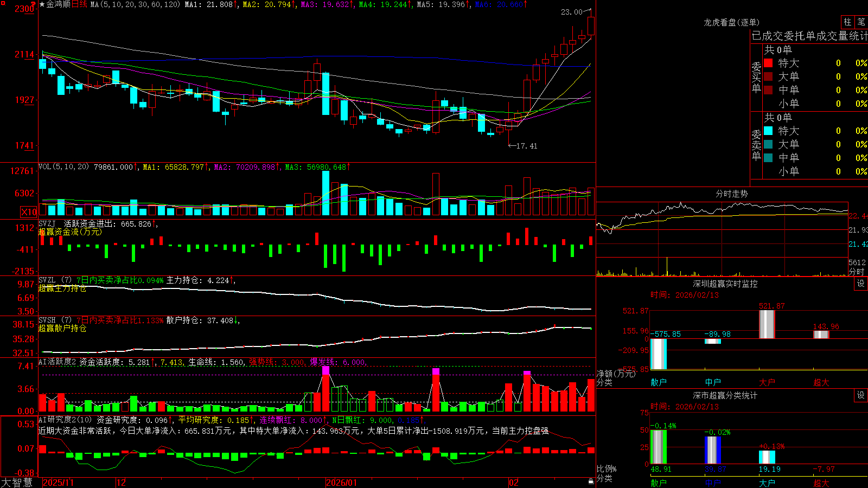Viewport: 868px width, 488px height.
Task: Click the 委卖单 vertical label
Action: point(756,145)
